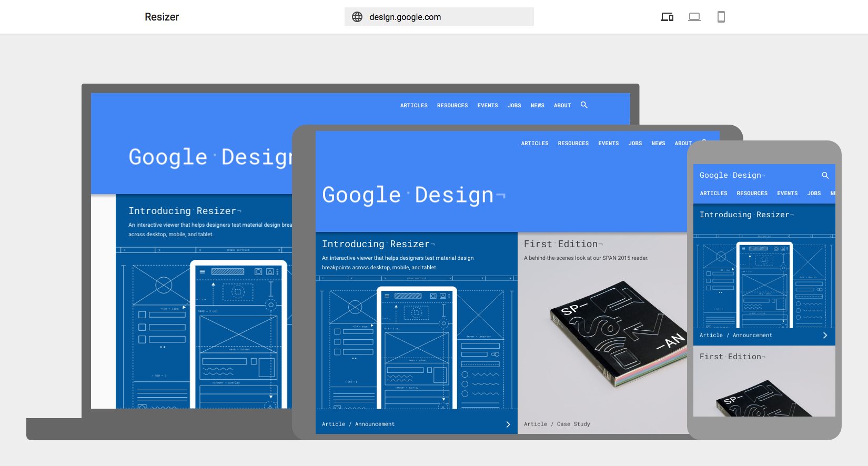
Task: Open EVENTS in desktop preview nav
Action: [488, 106]
